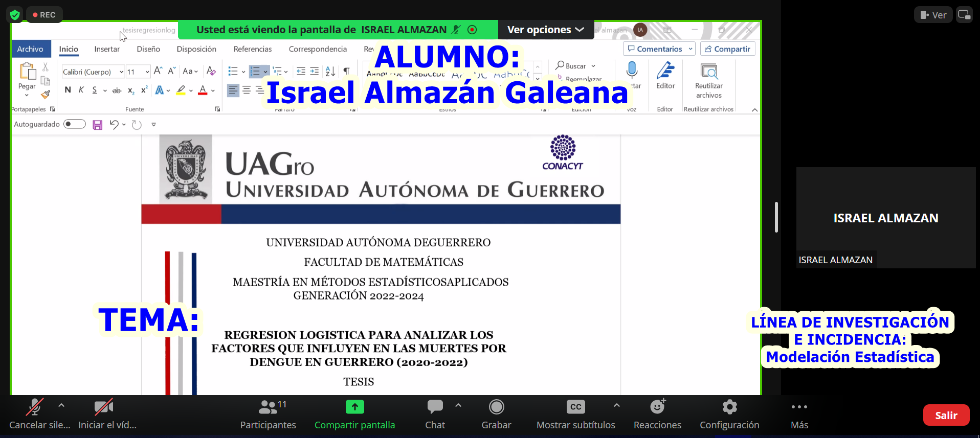Screen dimensions: 980x438
Task: Open the Referencias ribbon tab
Action: [252, 49]
